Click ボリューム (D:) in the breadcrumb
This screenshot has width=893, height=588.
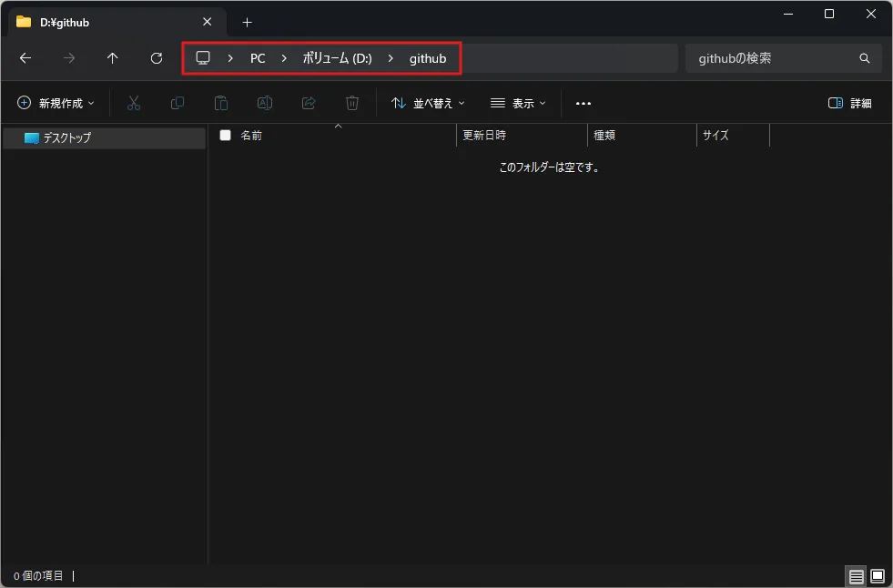click(337, 58)
